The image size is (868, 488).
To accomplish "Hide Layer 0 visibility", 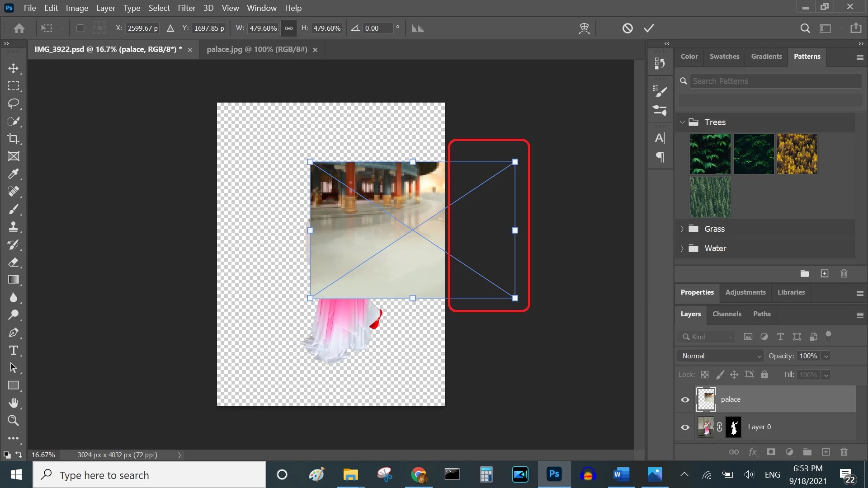I will [x=685, y=427].
